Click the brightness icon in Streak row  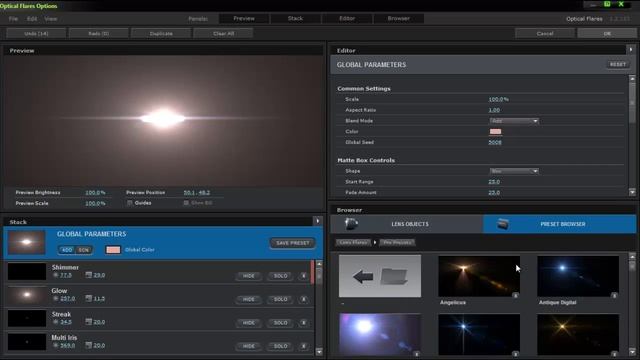point(56,322)
